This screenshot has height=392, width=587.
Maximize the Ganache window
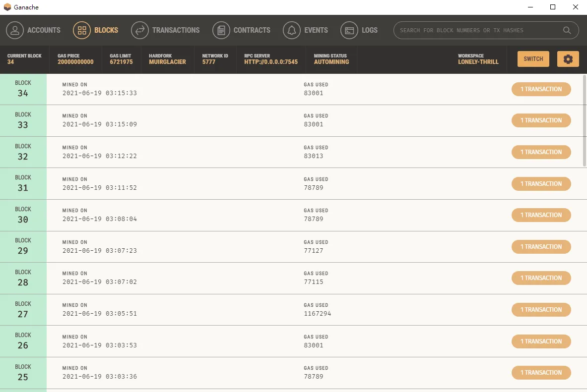553,7
